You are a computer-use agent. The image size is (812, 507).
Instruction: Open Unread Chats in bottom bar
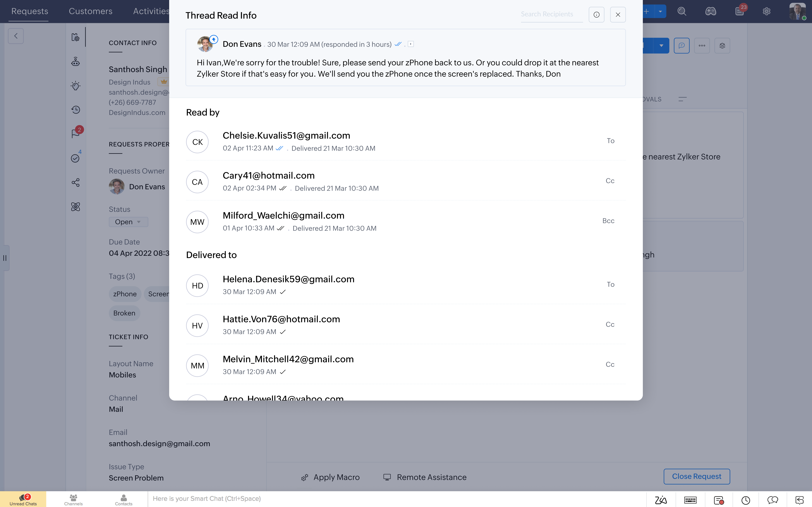pos(23,499)
